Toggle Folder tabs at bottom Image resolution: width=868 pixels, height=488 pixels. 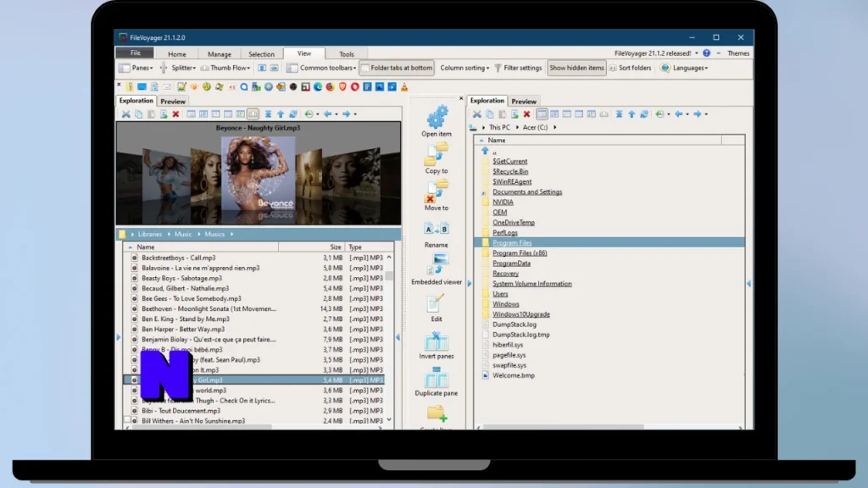click(397, 68)
